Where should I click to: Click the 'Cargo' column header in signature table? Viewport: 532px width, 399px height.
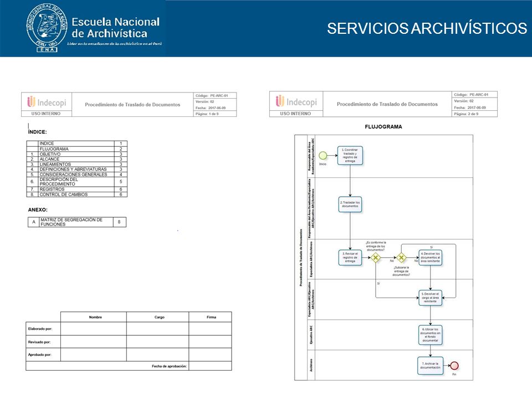tap(160, 317)
